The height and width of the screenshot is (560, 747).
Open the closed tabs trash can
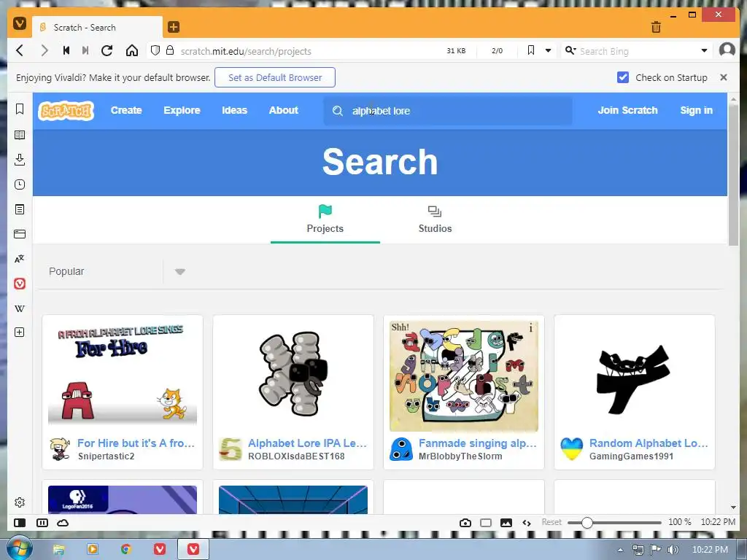tap(656, 27)
